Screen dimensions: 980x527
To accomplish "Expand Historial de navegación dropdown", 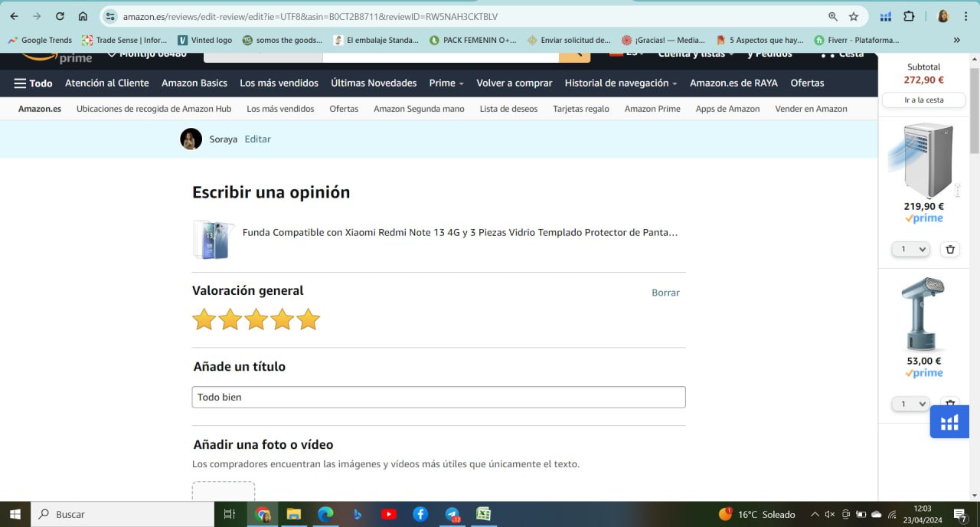I will click(x=620, y=83).
